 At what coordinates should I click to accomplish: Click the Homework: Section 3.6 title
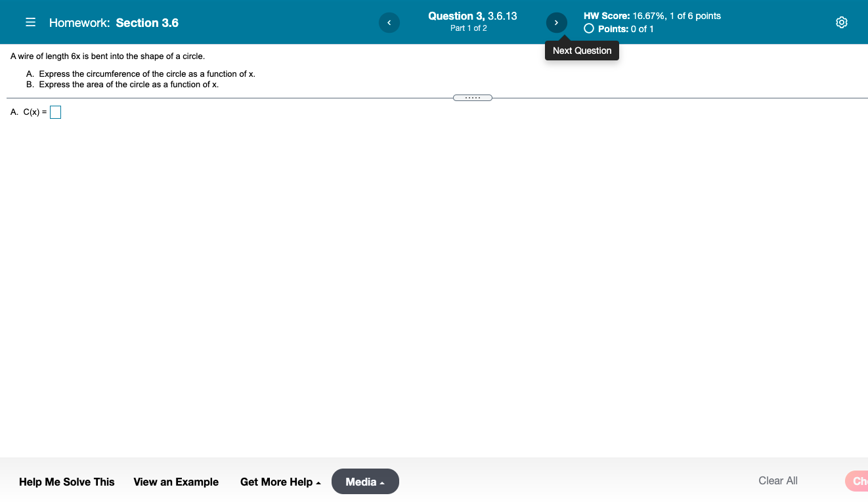point(114,23)
